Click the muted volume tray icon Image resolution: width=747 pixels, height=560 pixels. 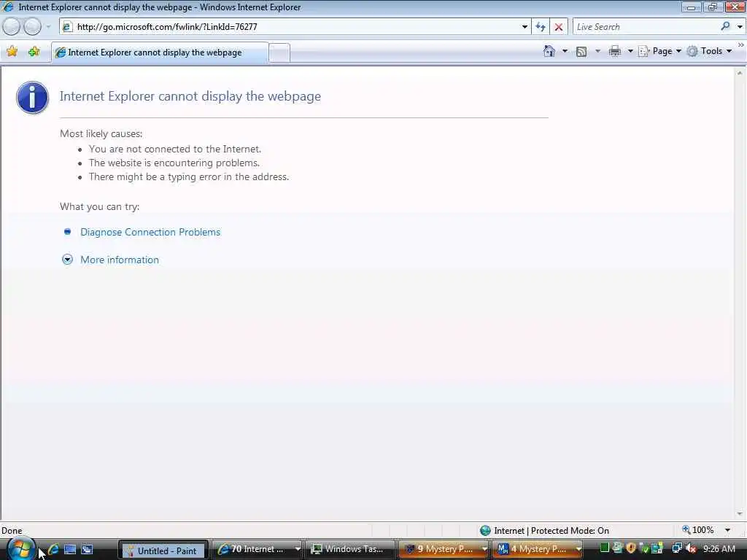coord(691,549)
